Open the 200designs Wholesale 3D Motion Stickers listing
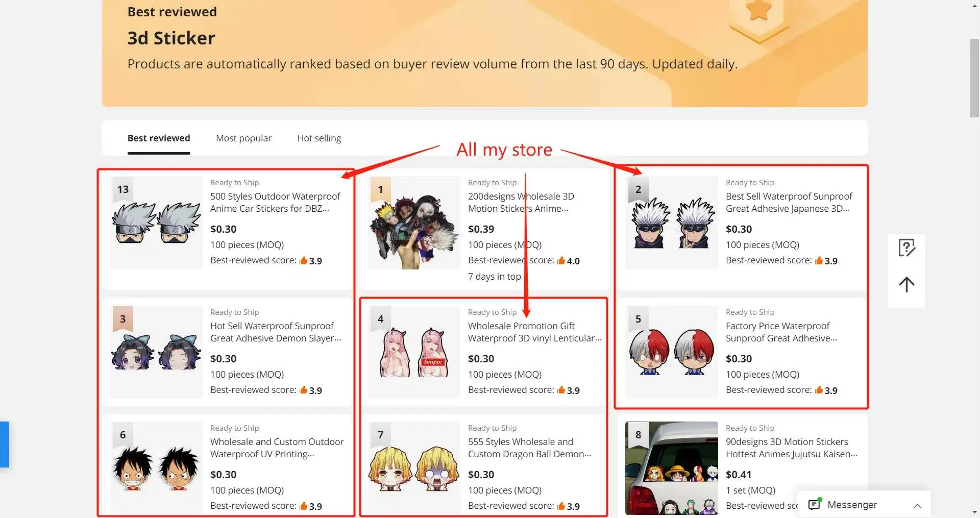Image resolution: width=980 pixels, height=518 pixels. pos(521,202)
